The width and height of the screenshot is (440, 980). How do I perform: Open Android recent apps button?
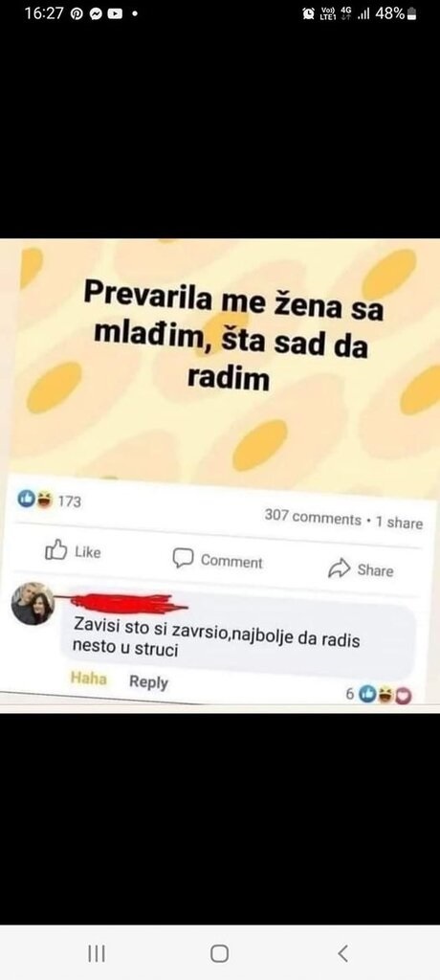[x=96, y=953]
